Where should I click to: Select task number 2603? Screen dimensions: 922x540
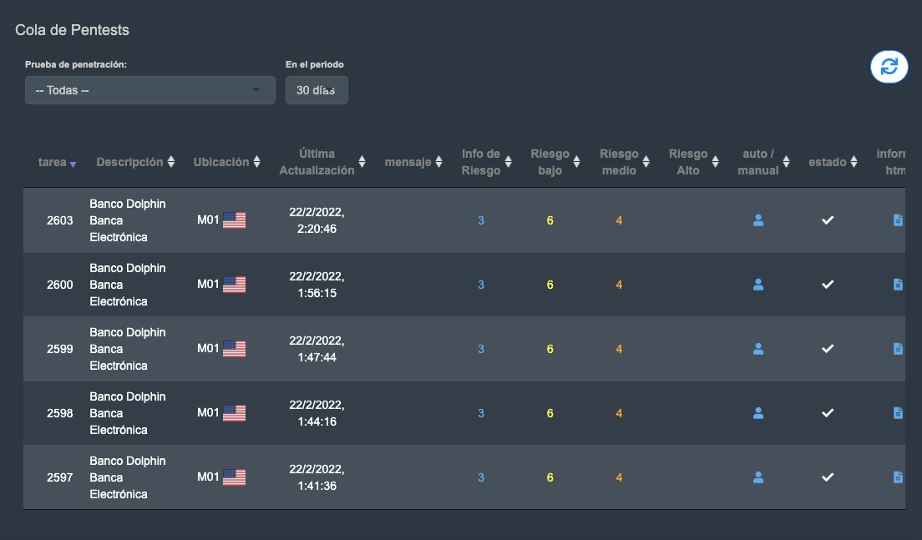pyautogui.click(x=60, y=221)
